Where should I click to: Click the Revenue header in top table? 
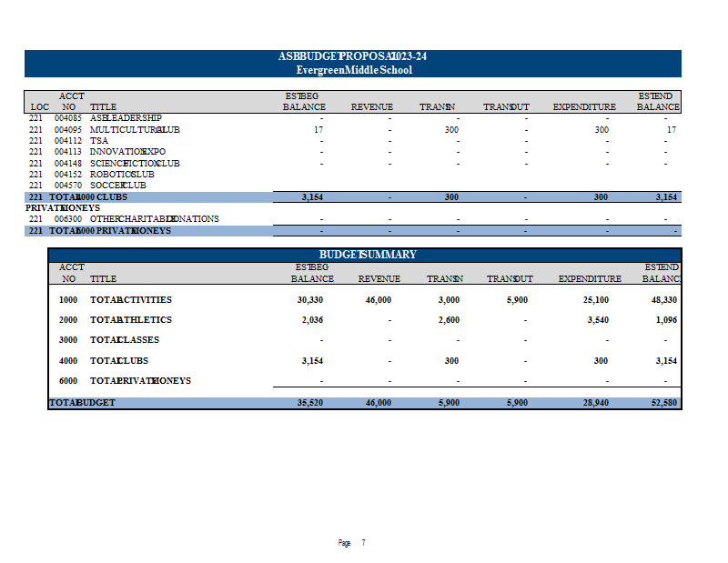pos(372,107)
